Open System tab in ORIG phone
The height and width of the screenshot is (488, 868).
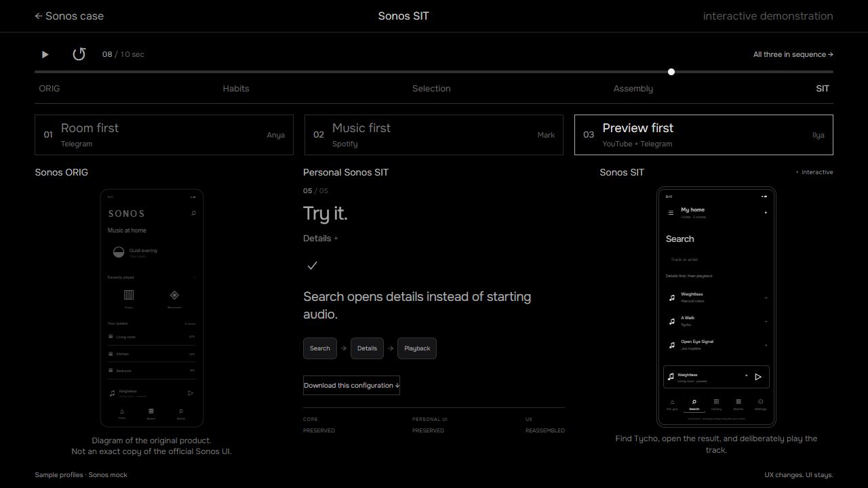click(x=151, y=413)
